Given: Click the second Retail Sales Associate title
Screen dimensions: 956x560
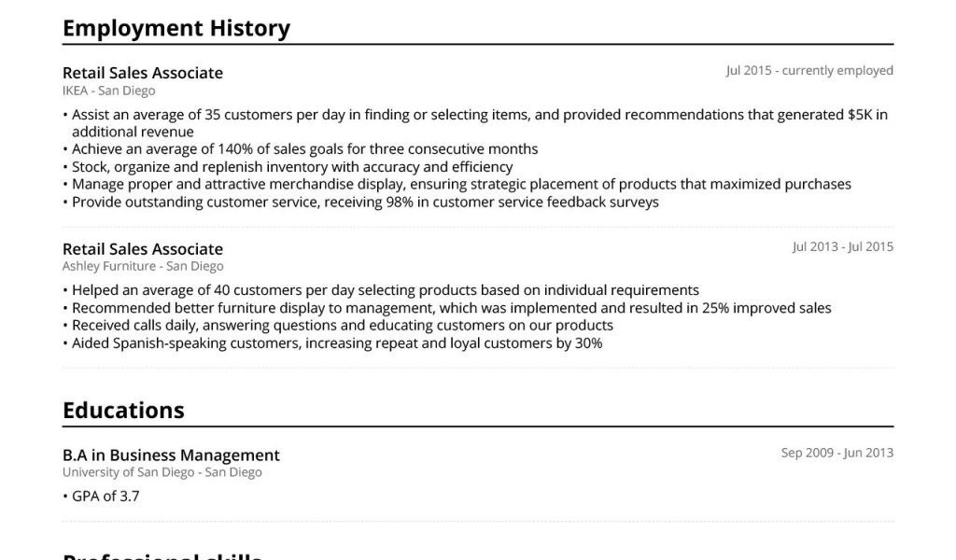Looking at the screenshot, I should [143, 249].
